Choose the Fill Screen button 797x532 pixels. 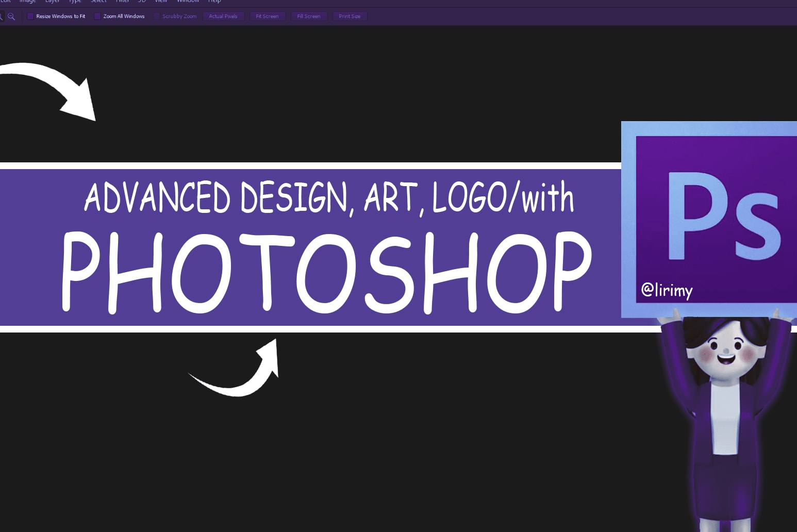[308, 16]
